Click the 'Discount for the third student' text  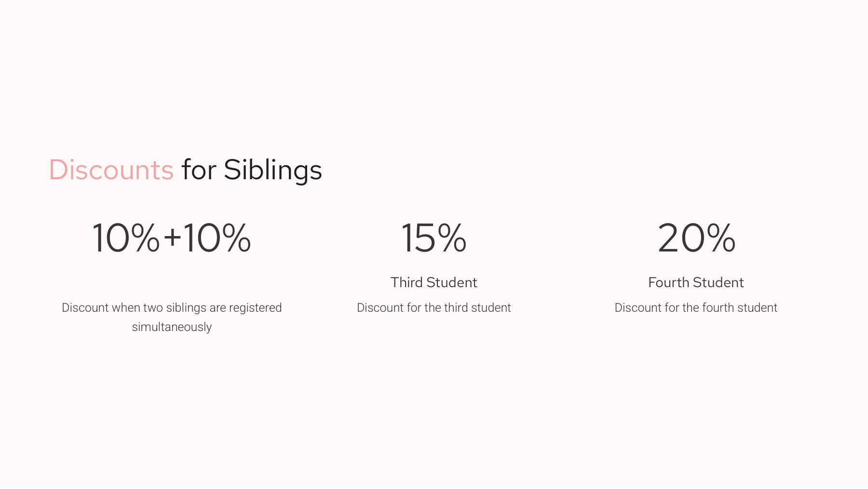(x=434, y=308)
